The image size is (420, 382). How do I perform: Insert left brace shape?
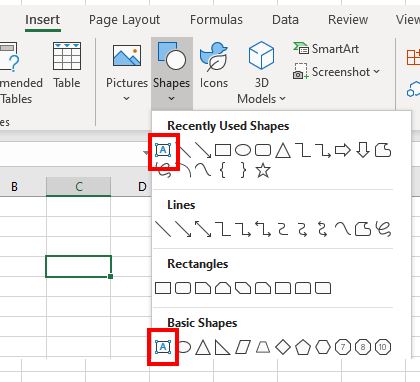click(x=223, y=170)
